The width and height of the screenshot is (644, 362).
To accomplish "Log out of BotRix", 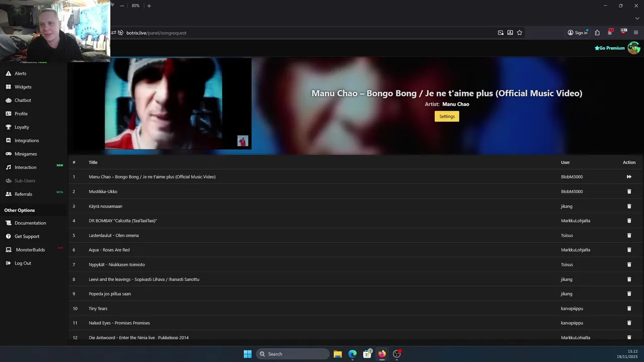I will 23,263.
